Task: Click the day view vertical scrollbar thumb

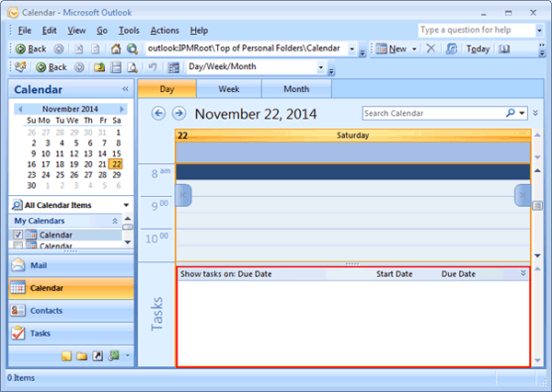Action: click(x=537, y=205)
